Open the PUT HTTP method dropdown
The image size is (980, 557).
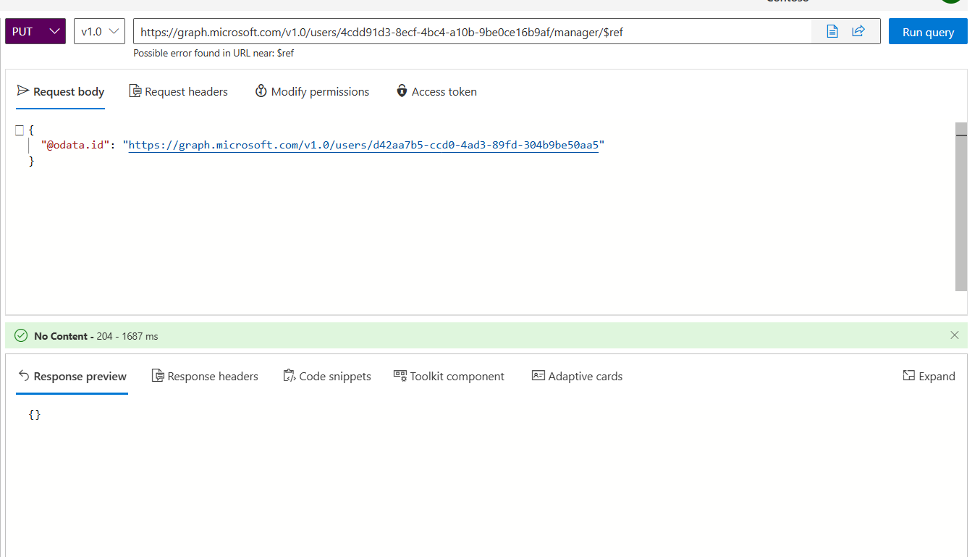pos(35,31)
